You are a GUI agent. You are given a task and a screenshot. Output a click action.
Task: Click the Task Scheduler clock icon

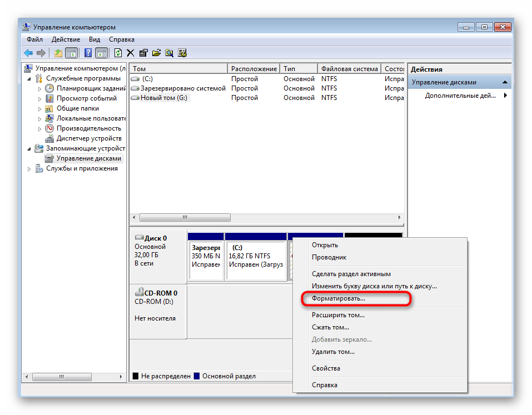pyautogui.click(x=49, y=88)
